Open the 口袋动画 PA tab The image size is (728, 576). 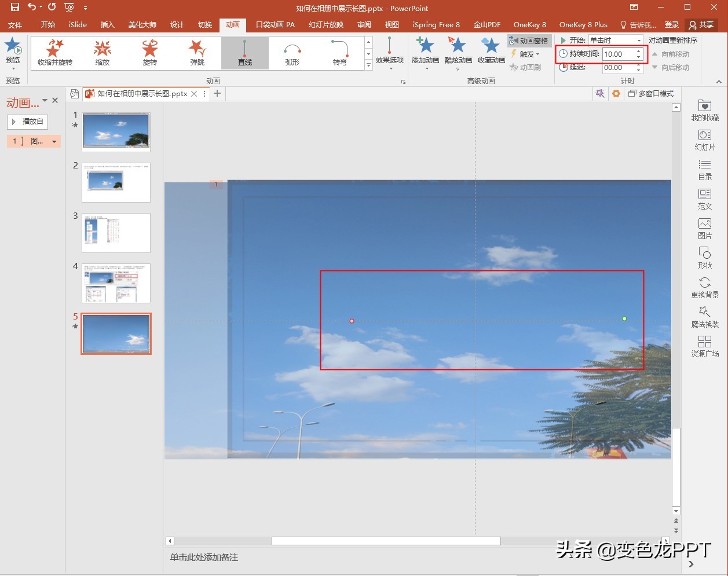pos(276,25)
